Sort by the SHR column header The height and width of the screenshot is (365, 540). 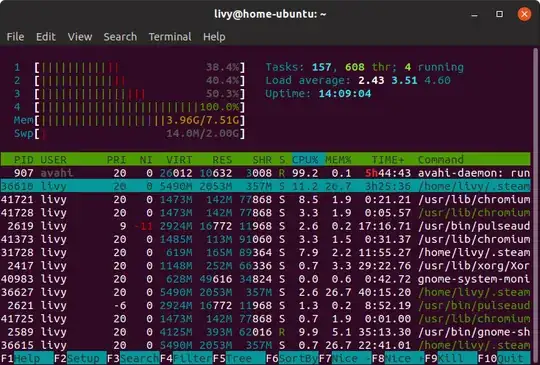(262, 159)
